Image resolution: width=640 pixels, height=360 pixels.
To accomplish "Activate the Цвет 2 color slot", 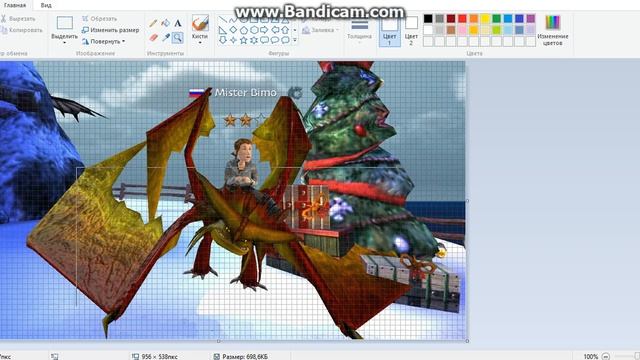I will (411, 31).
